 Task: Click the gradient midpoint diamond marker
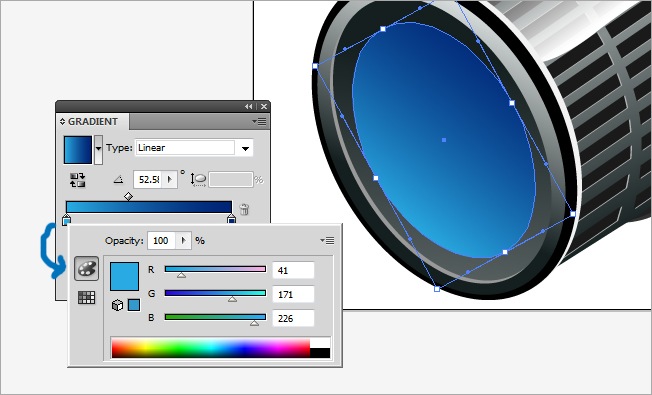coord(128,196)
